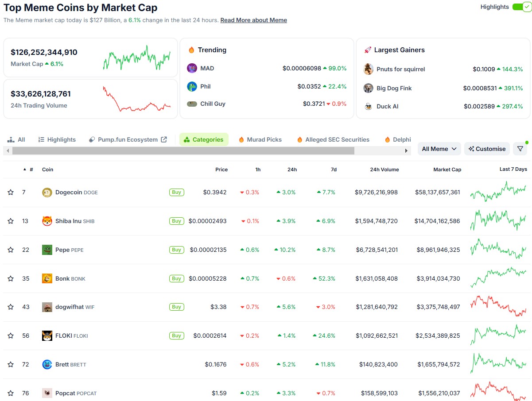This screenshot has height=401, width=532.
Task: Sort by 24h Volume column header
Action: [384, 170]
